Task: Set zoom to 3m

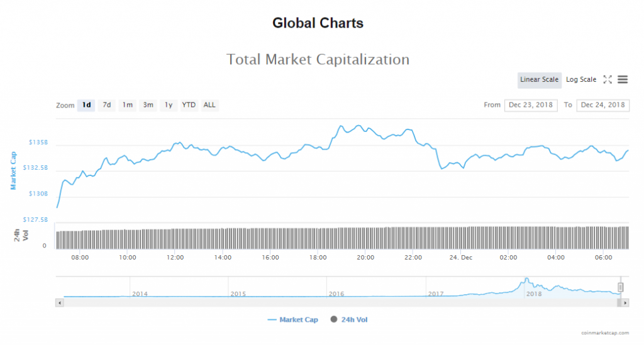Action: click(x=148, y=105)
